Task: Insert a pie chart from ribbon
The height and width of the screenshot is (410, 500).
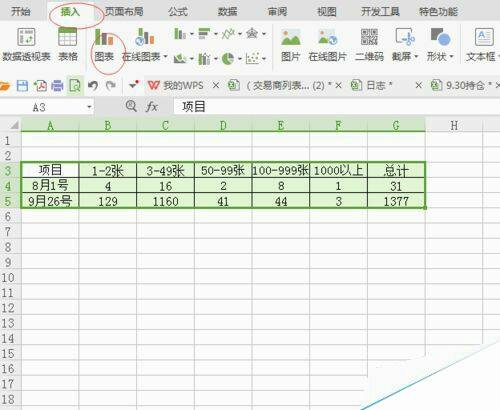Action: pos(228,59)
